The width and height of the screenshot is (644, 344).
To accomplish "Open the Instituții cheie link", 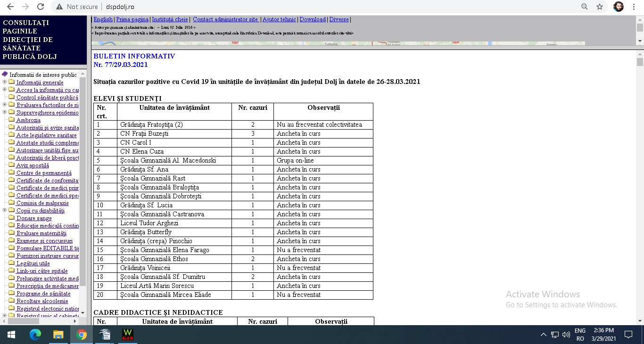I will click(x=170, y=19).
